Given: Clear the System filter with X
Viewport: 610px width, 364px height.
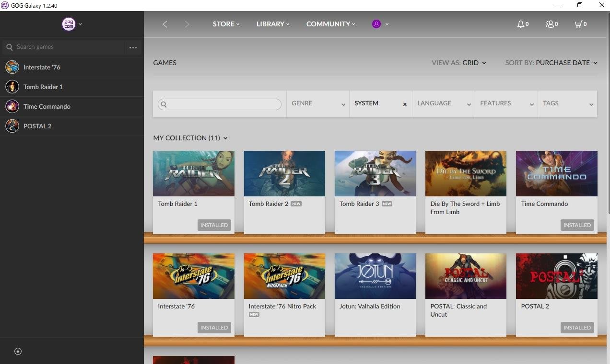Looking at the screenshot, I should pos(405,104).
